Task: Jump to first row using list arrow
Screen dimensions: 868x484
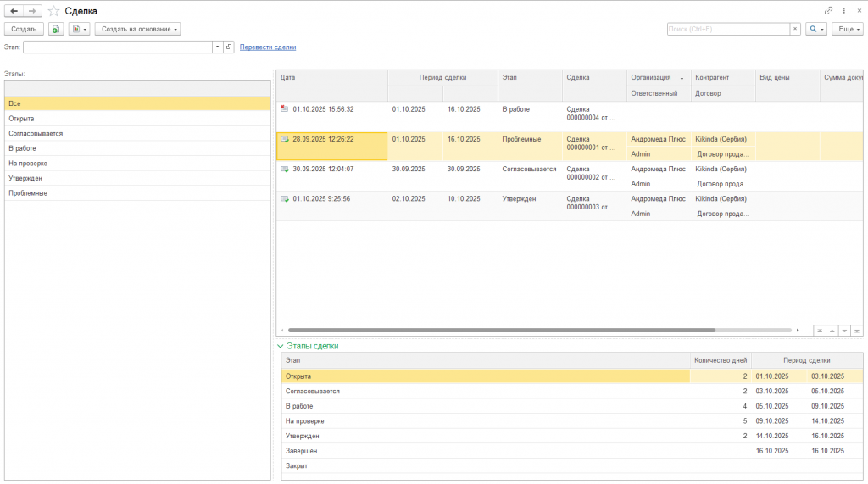Action: click(x=820, y=330)
